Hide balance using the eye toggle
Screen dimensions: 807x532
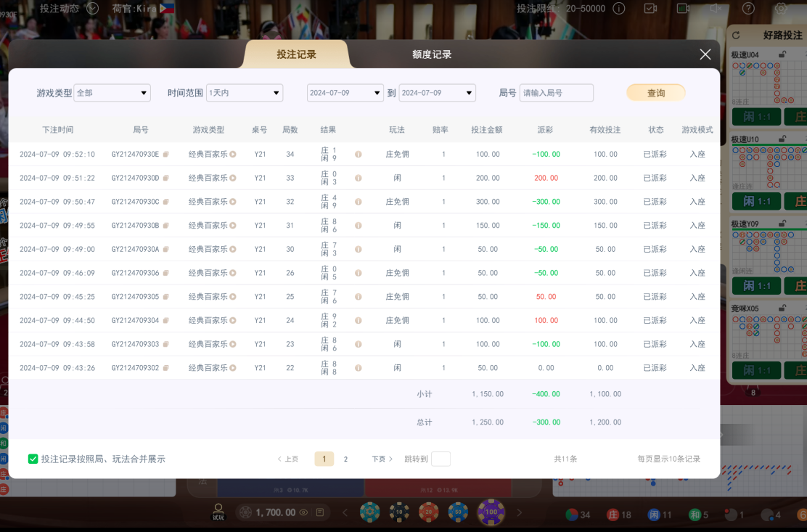pyautogui.click(x=303, y=512)
